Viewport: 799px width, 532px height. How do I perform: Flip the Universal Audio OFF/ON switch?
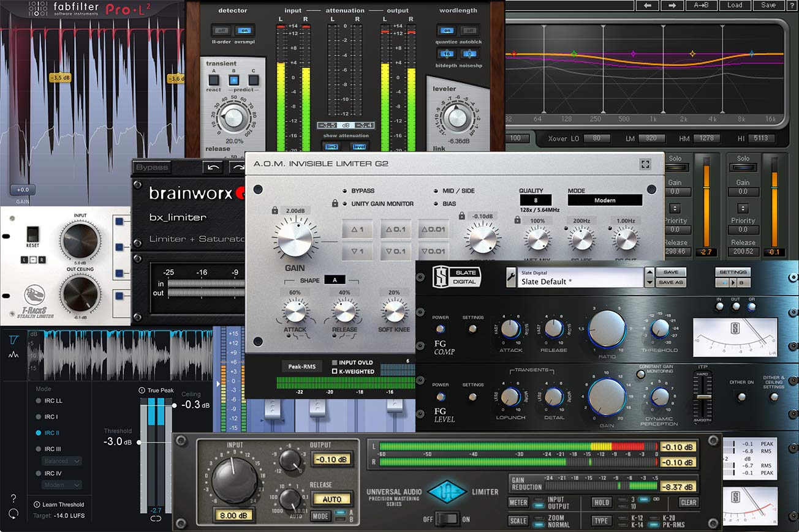450,519
